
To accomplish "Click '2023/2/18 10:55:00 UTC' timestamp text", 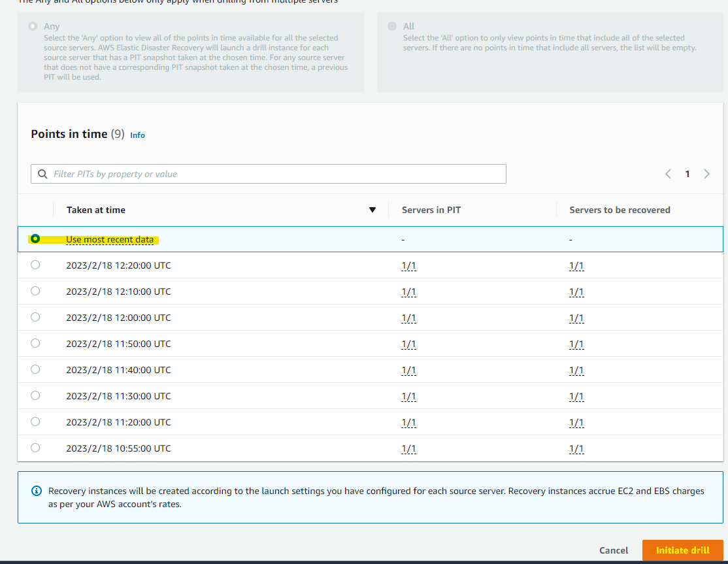I will pyautogui.click(x=118, y=448).
